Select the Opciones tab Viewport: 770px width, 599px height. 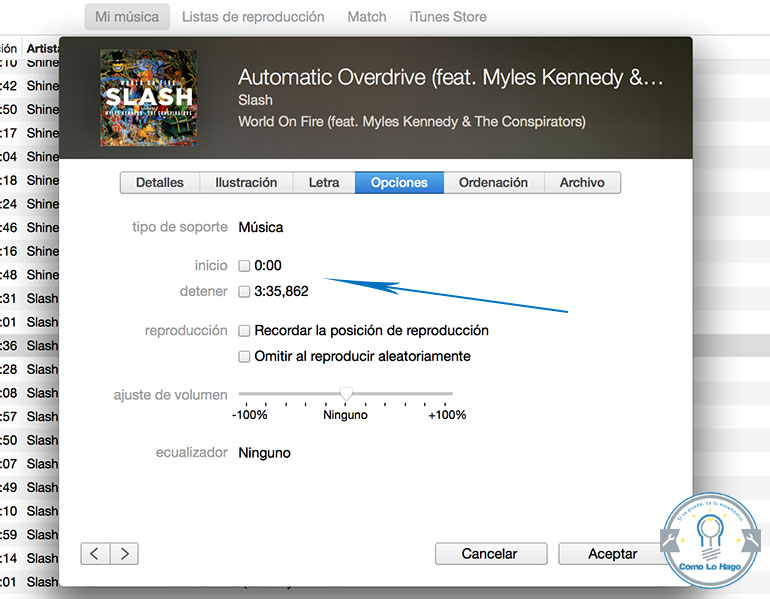coord(399,183)
